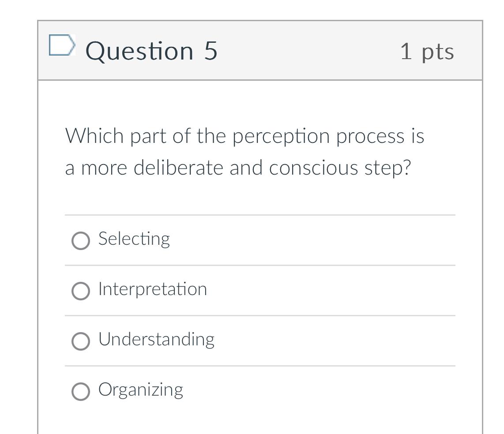
Task: Click the word 'part' in the question
Action: 148,137
